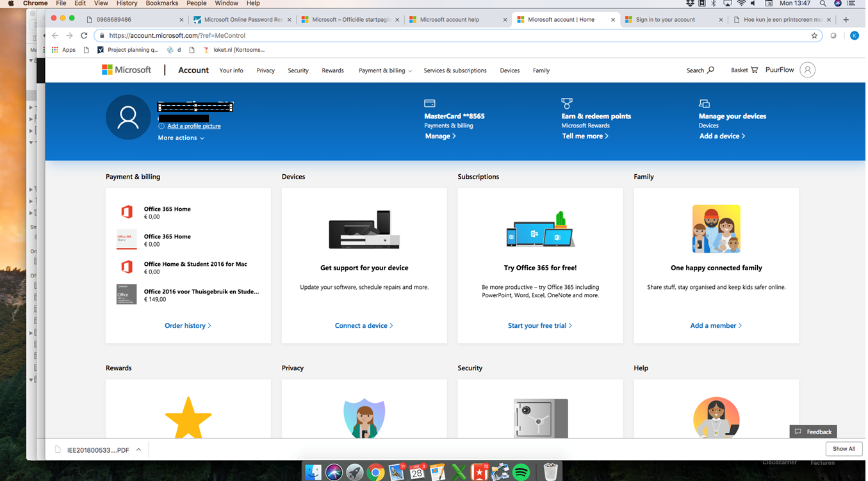Click Spotlight search icon in menu bar
This screenshot has height=481, width=868.
click(x=823, y=4)
